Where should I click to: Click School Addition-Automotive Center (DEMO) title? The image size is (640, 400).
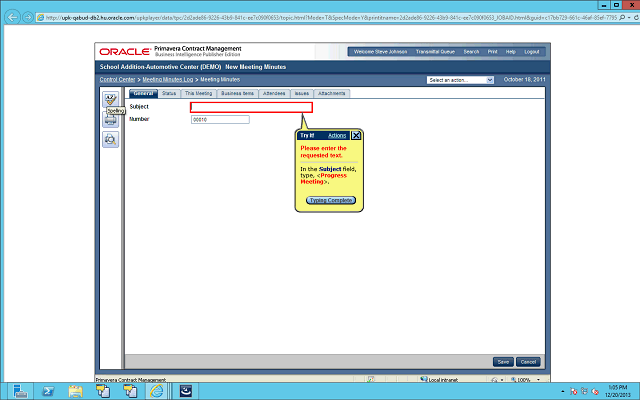coord(160,67)
